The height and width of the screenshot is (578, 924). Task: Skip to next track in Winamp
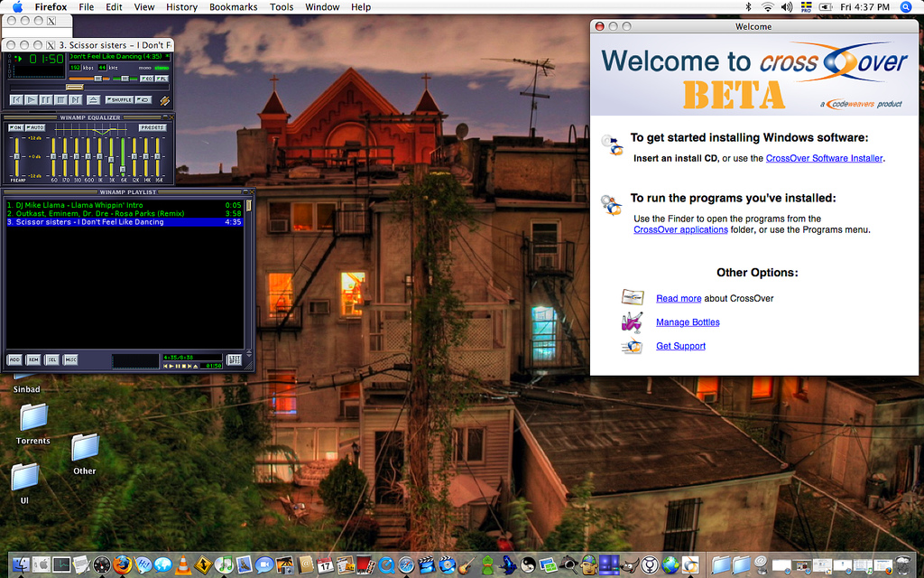coord(76,99)
